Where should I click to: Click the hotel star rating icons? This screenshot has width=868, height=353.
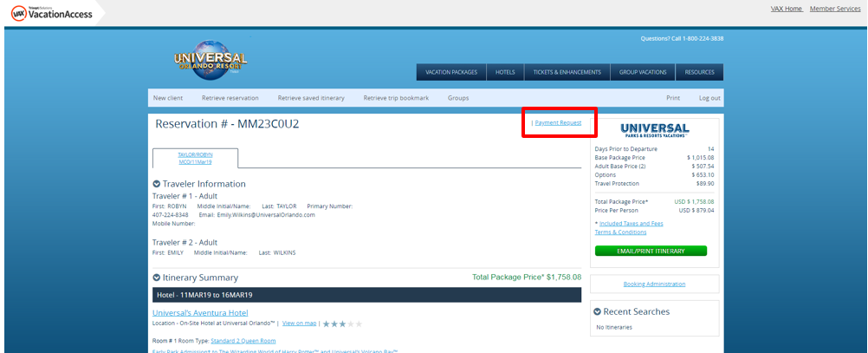(342, 324)
